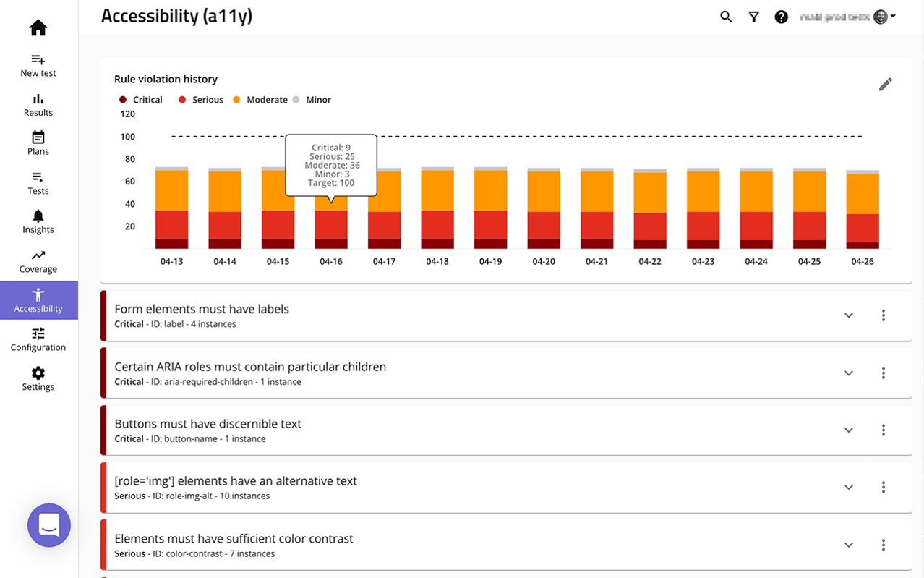Toggle the Critical severity in the legend
Viewport: 924px width, 578px height.
[x=140, y=99]
